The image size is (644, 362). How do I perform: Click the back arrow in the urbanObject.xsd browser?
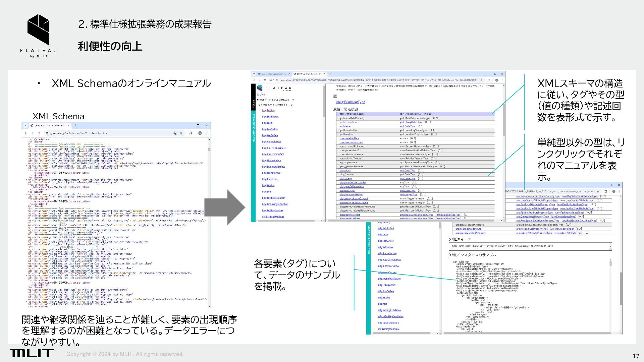click(x=26, y=133)
